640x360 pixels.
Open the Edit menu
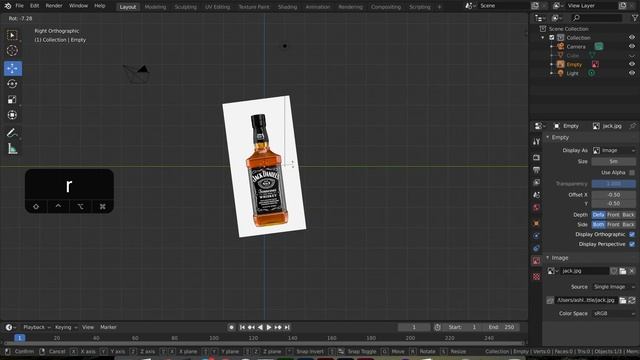coord(35,6)
